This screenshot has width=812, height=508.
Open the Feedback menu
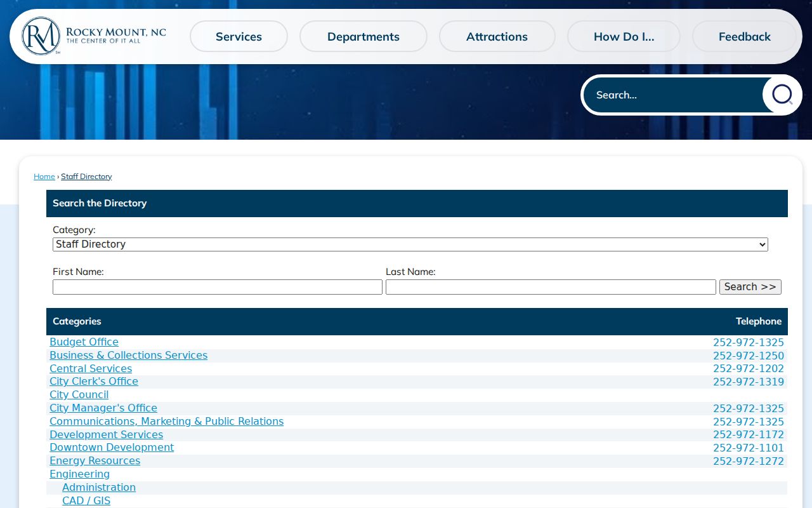tap(745, 36)
